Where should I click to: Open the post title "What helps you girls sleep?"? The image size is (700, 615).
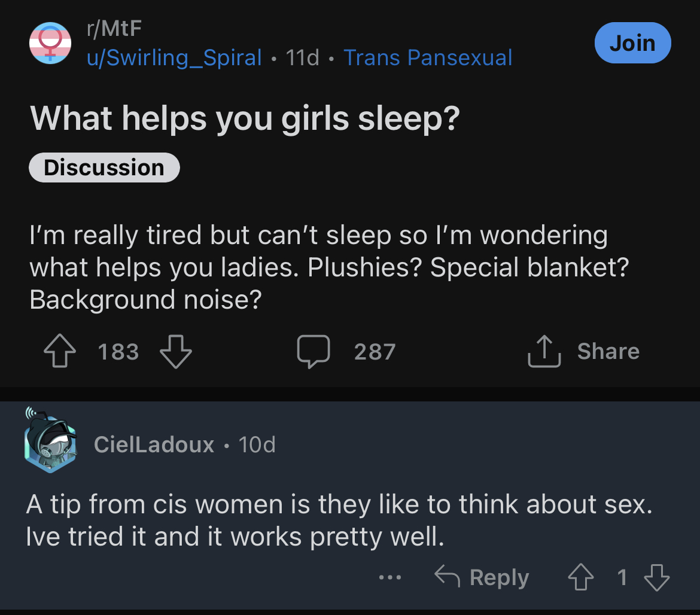tap(245, 118)
